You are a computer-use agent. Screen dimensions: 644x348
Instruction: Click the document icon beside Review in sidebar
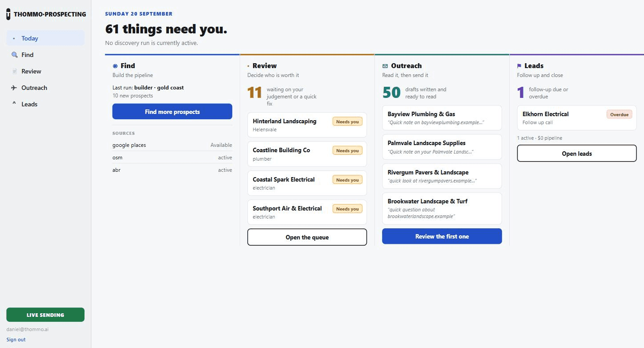[x=14, y=71]
